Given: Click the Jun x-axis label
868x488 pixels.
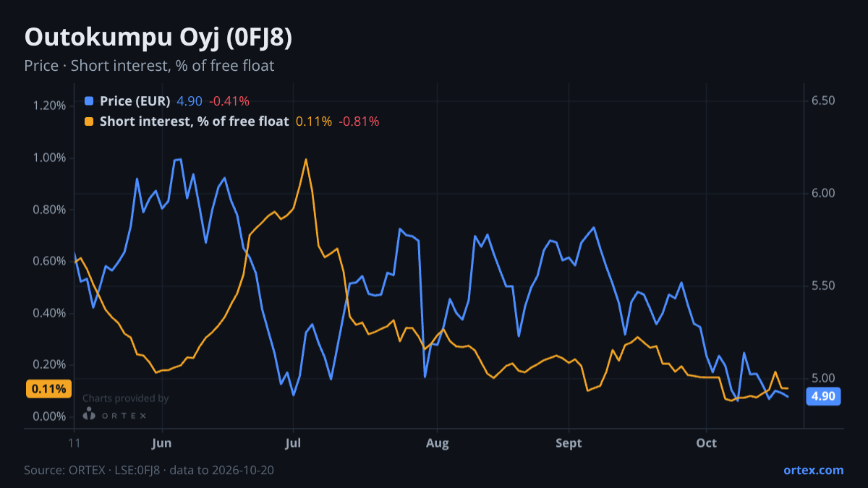Looking at the screenshot, I should [162, 442].
